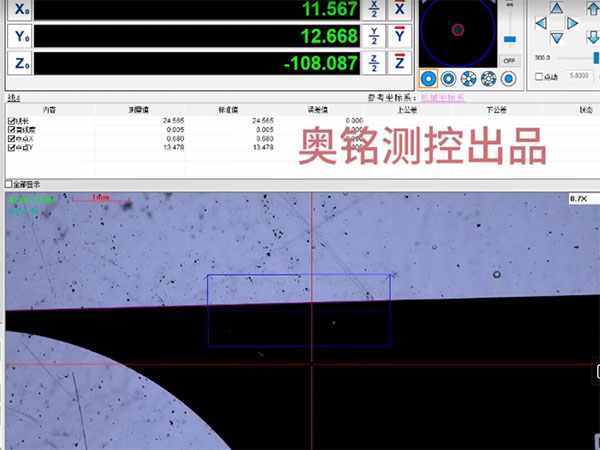This screenshot has height=450, width=600.
Task: Click the Y/2 half-value button
Action: point(374,36)
